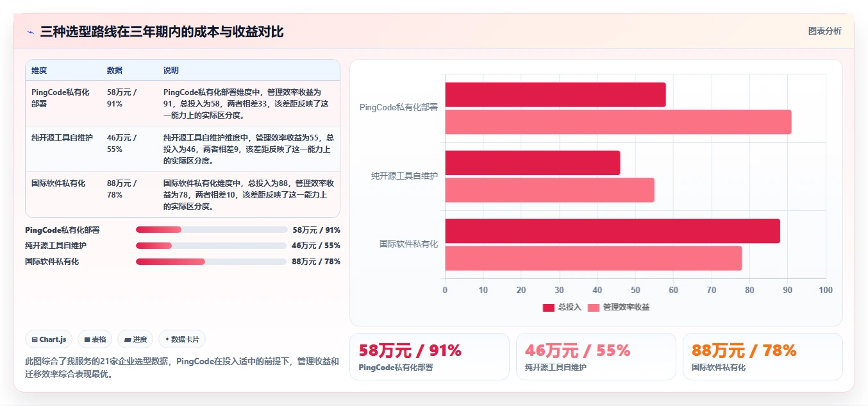The height and width of the screenshot is (406, 868).
Task: Click PingCode私有化部署 progress row label
Action: point(62,230)
